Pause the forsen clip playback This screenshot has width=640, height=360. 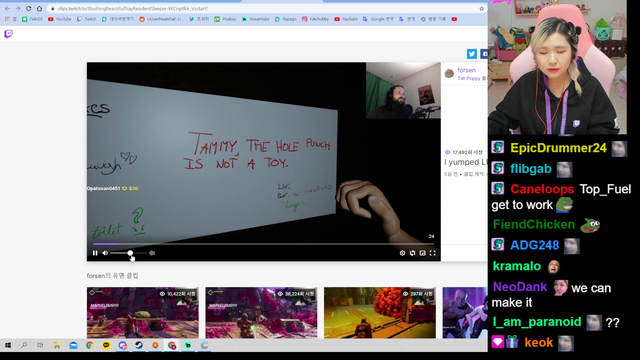95,253
